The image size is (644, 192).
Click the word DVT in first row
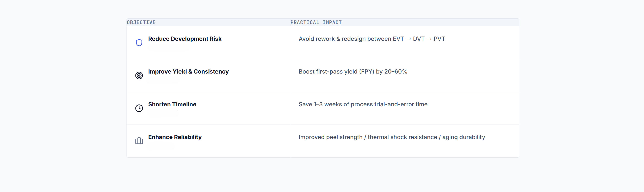point(419,39)
